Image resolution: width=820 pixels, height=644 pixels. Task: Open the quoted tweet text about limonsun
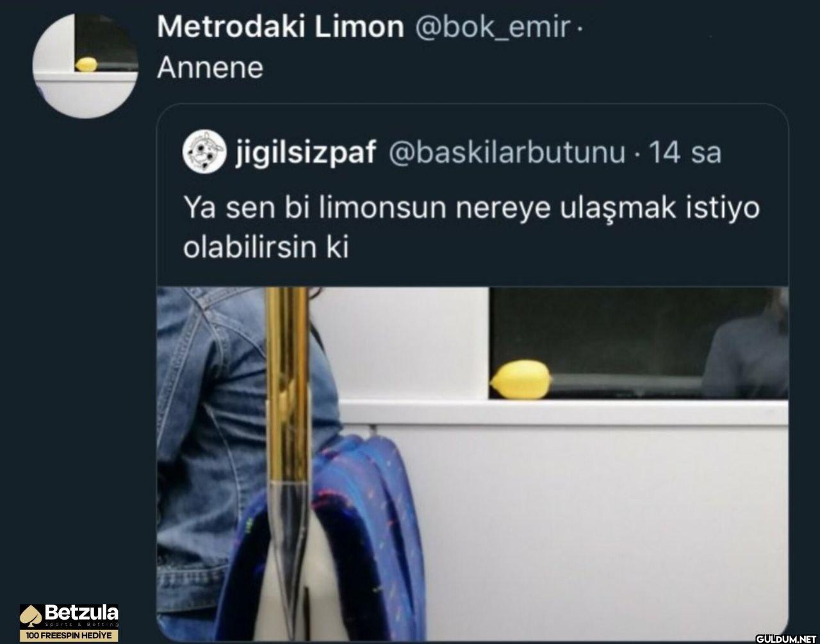point(471,229)
